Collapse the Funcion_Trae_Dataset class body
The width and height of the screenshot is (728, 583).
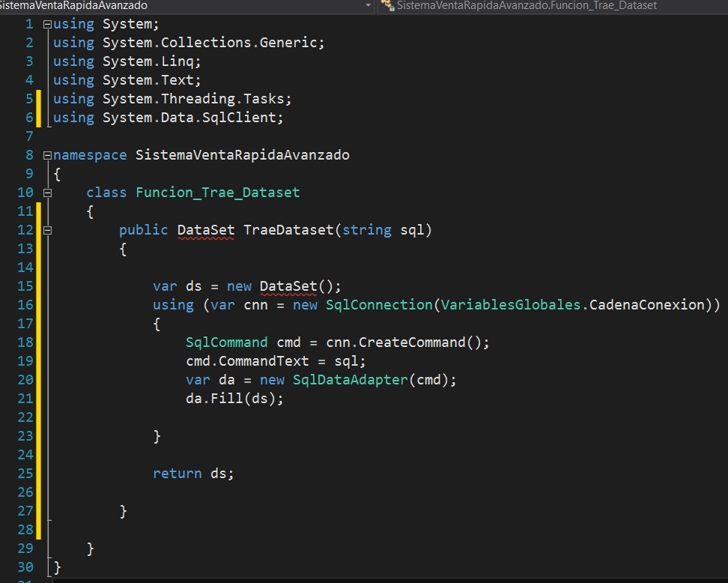pyautogui.click(x=46, y=192)
